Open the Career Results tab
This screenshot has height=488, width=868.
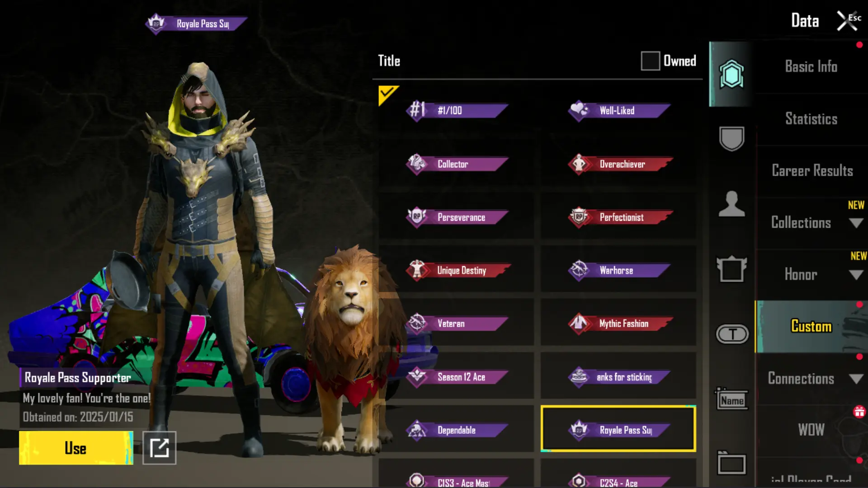click(812, 171)
